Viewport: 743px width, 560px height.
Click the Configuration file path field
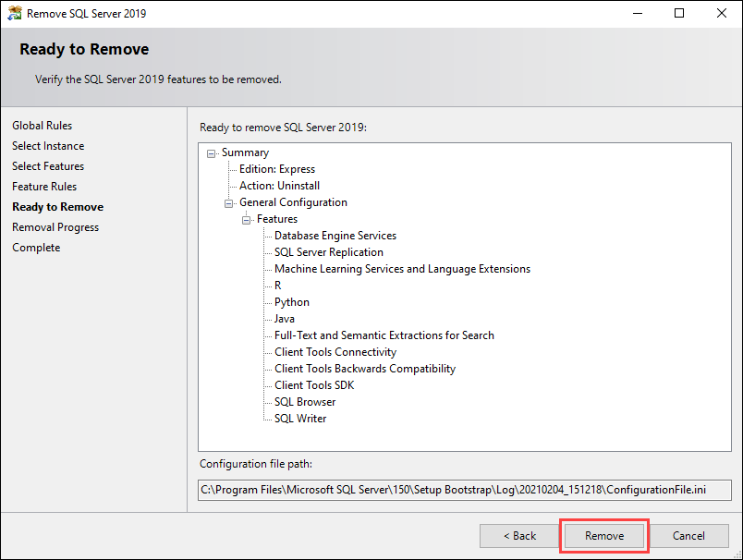pyautogui.click(x=464, y=490)
